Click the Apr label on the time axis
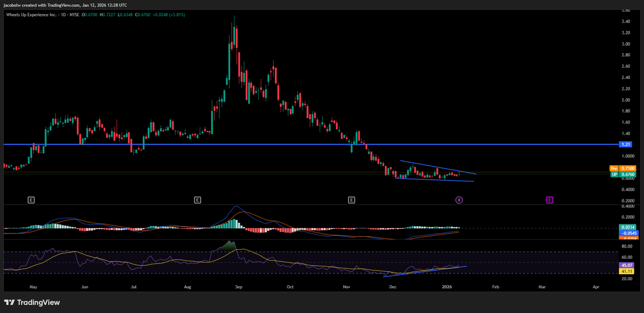The width and height of the screenshot is (644, 313). pos(596,287)
